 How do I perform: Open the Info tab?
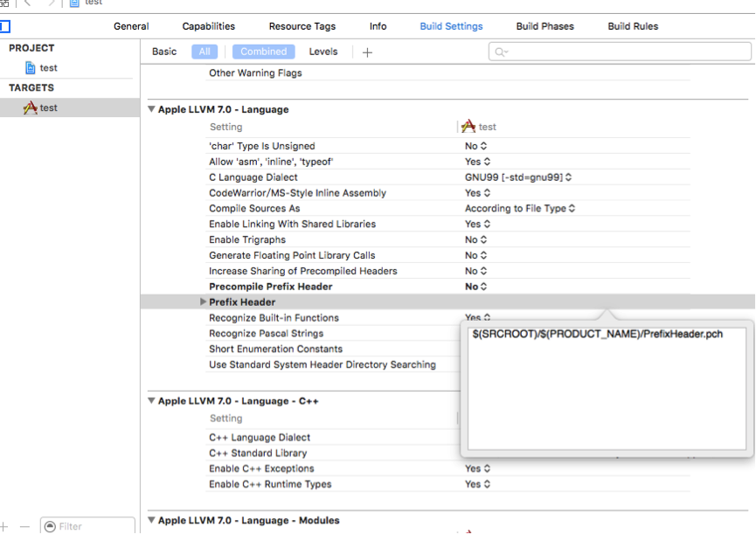(378, 26)
